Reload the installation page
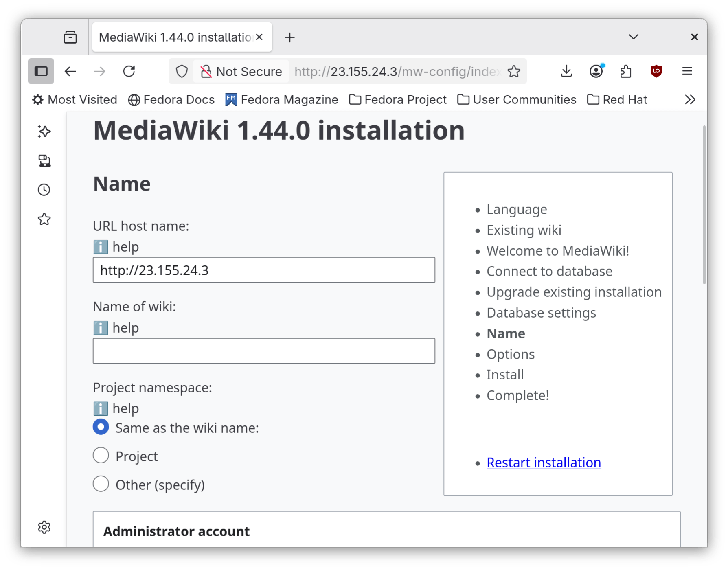The height and width of the screenshot is (570, 728). (129, 71)
